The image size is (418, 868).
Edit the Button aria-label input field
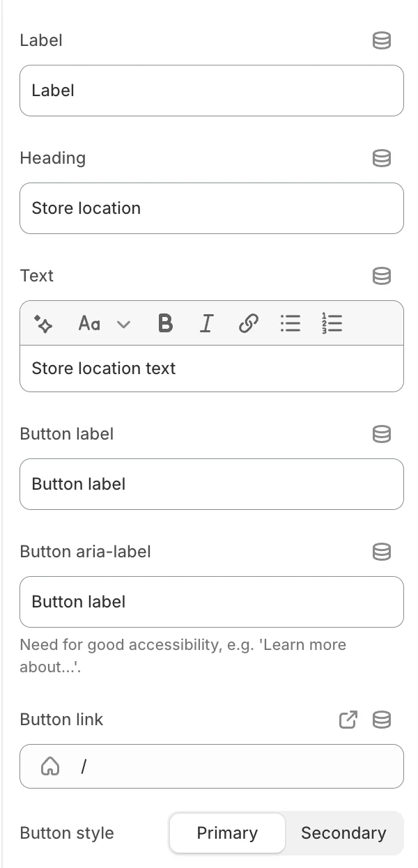coord(212,602)
